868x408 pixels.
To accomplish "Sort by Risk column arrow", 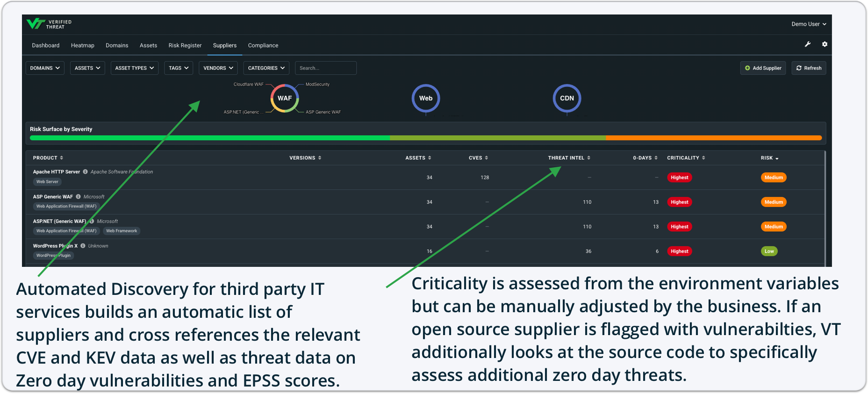I will click(777, 158).
